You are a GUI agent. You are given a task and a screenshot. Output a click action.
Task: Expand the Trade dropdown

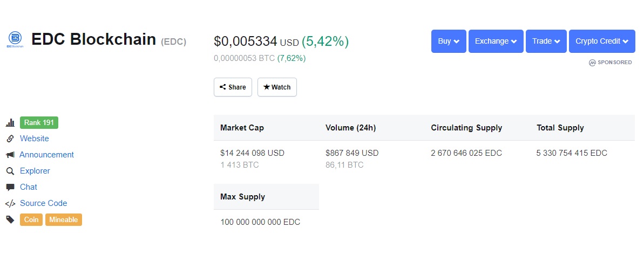pyautogui.click(x=546, y=41)
